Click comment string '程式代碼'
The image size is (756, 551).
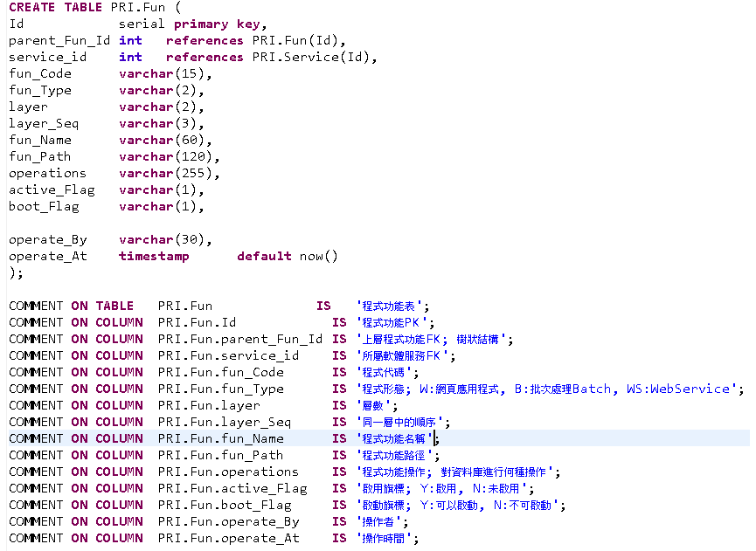(x=385, y=373)
